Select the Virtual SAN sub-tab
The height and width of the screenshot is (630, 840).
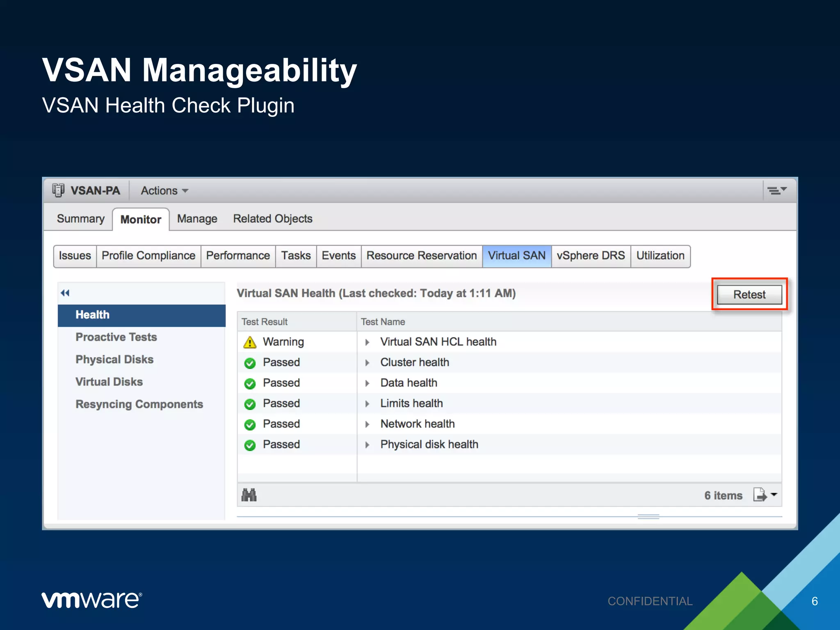pos(517,256)
